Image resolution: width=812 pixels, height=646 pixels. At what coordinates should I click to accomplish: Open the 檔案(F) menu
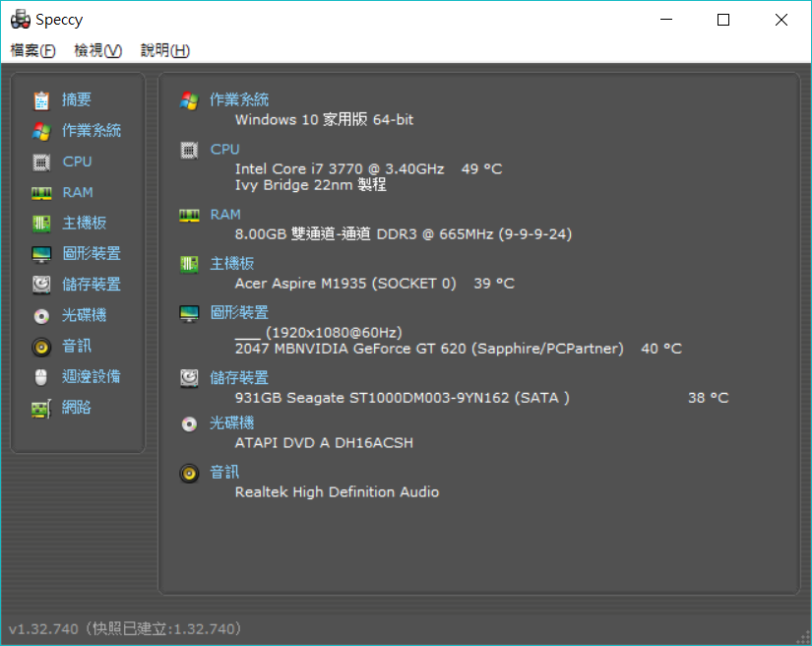click(32, 50)
